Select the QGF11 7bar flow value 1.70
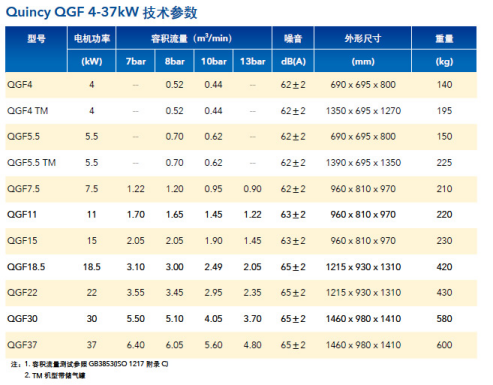The height and width of the screenshot is (385, 493). 136,215
